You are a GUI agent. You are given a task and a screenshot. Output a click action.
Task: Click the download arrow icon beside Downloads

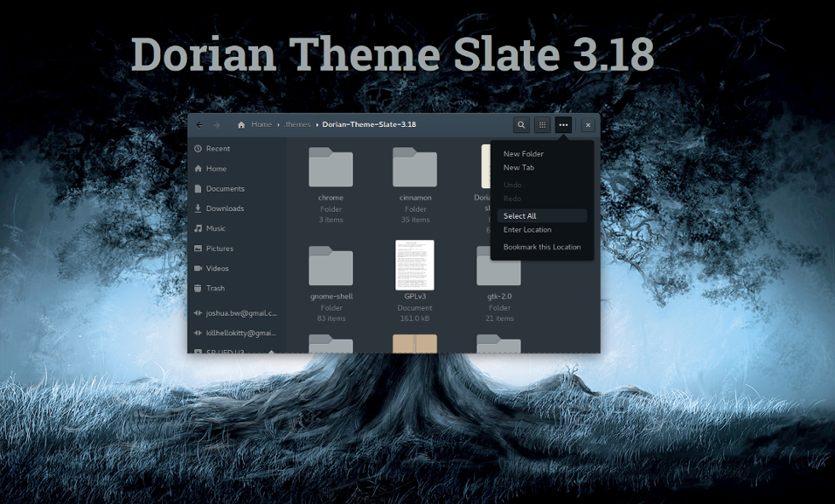tap(198, 208)
